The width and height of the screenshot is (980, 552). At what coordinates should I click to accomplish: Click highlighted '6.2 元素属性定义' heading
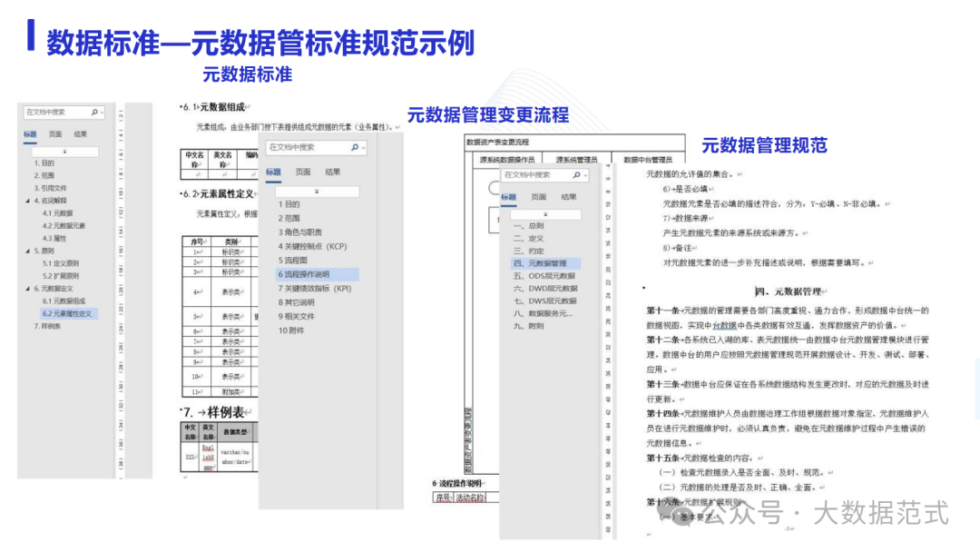(67, 314)
